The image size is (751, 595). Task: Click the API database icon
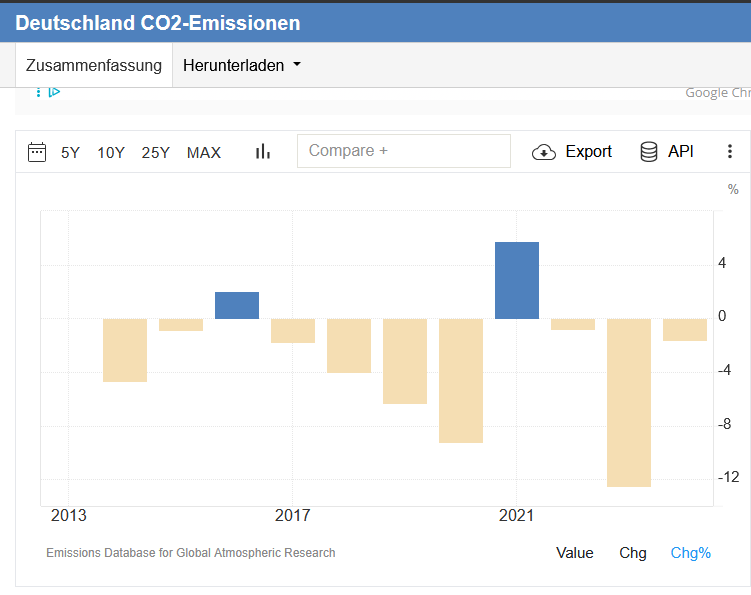pyautogui.click(x=649, y=152)
